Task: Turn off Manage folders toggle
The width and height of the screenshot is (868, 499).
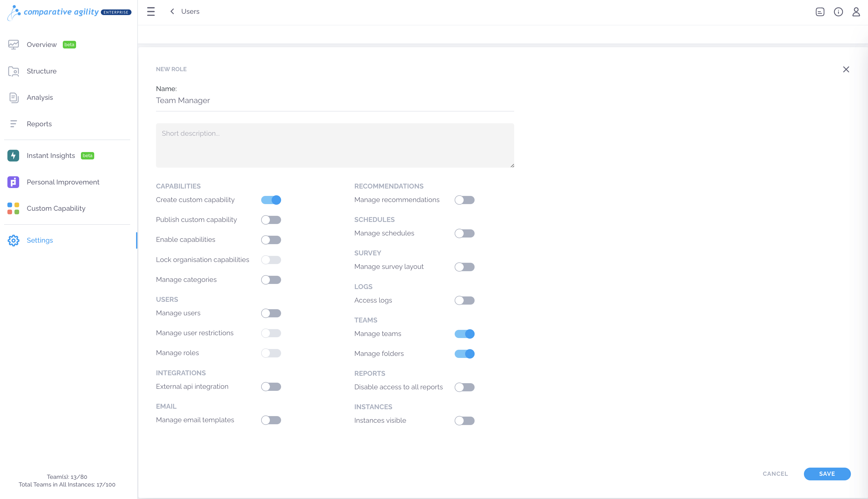Action: 464,354
